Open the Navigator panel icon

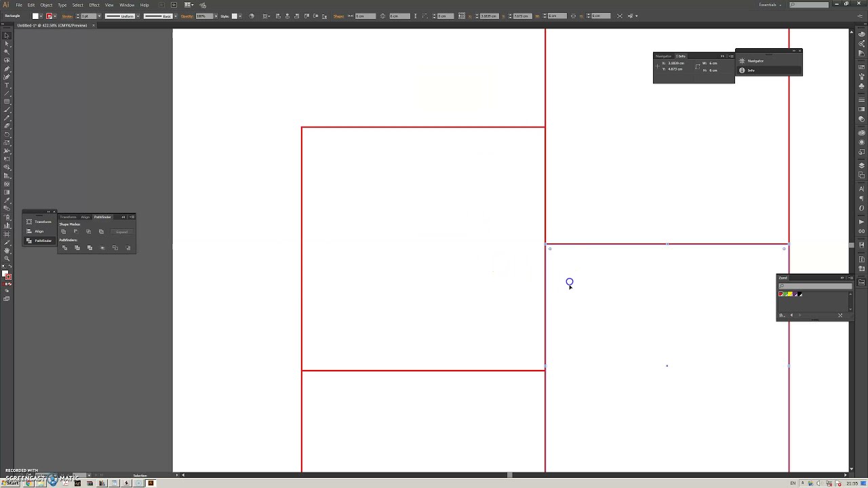pos(742,61)
